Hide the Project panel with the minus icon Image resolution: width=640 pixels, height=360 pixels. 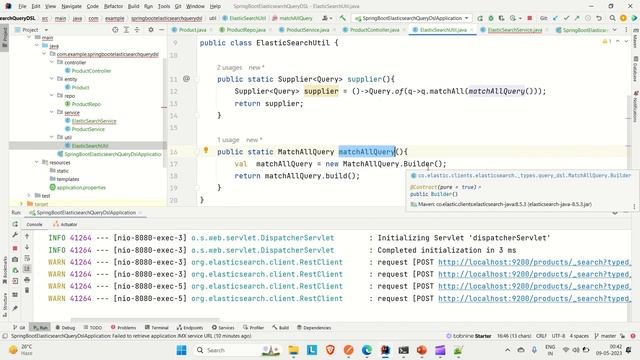pyautogui.click(x=162, y=30)
